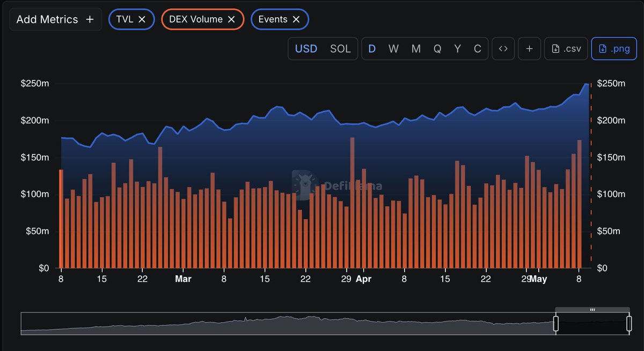
Task: Select the Events metric label
Action: coord(273,19)
